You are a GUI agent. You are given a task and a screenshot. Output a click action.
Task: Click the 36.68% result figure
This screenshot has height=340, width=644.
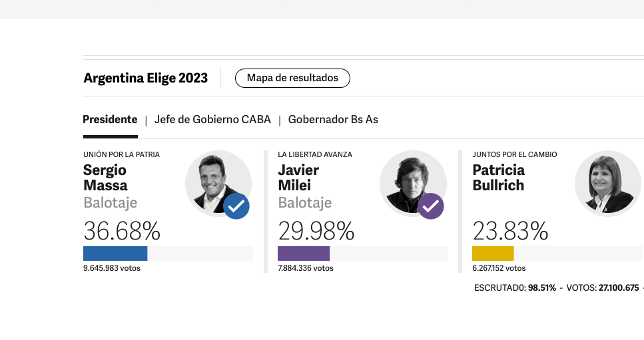[122, 231]
